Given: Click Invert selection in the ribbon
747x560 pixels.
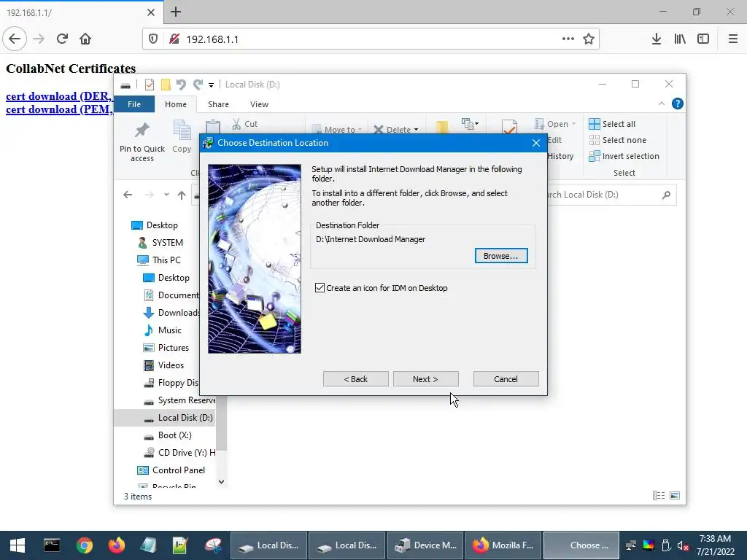Looking at the screenshot, I should click(624, 156).
